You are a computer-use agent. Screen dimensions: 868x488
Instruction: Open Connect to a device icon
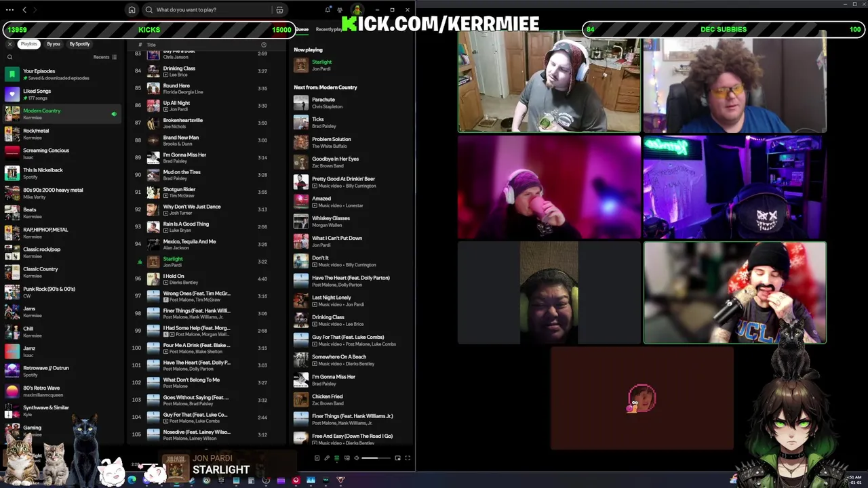(347, 458)
